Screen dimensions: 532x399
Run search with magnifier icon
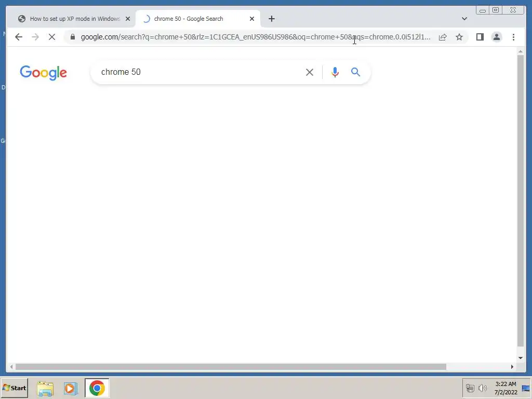point(355,72)
